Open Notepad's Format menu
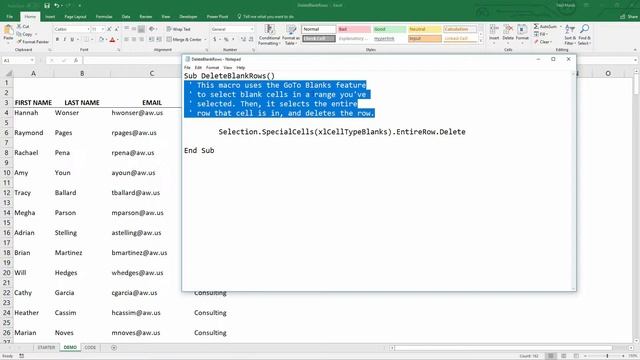Image resolution: width=640 pixels, height=360 pixels. click(212, 67)
